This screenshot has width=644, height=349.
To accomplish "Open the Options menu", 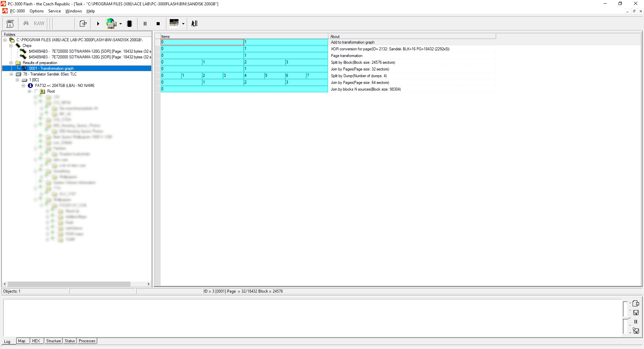I will (x=37, y=11).
